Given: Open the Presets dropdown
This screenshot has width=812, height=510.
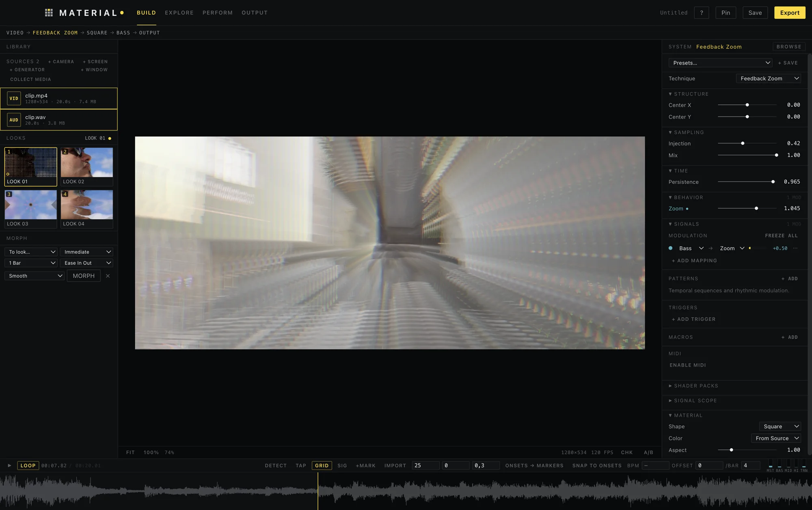Looking at the screenshot, I should [x=720, y=63].
